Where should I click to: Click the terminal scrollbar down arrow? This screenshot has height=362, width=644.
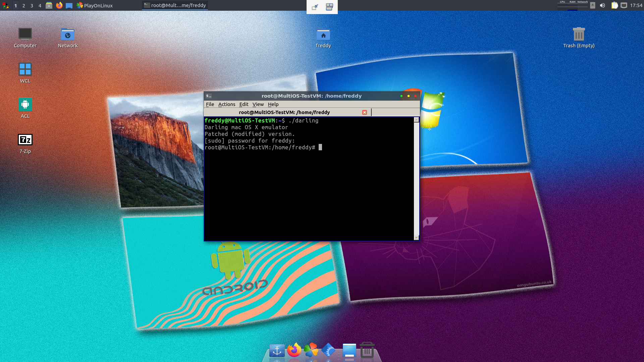416,238
